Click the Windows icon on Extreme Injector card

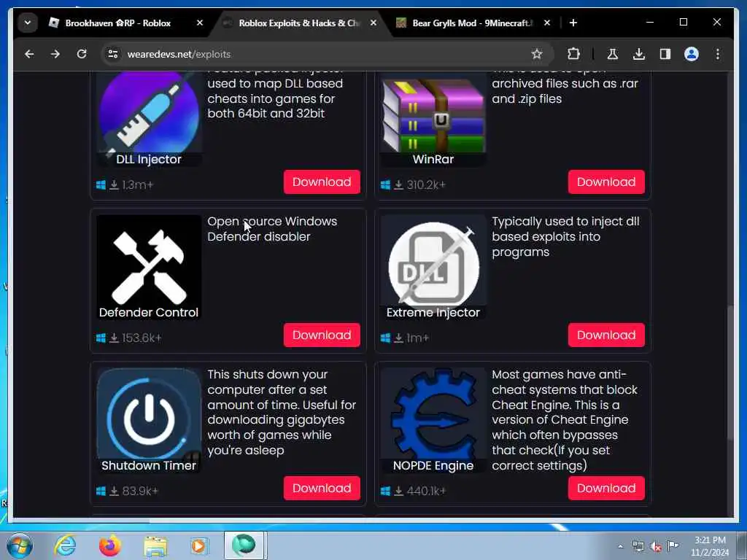tap(385, 338)
